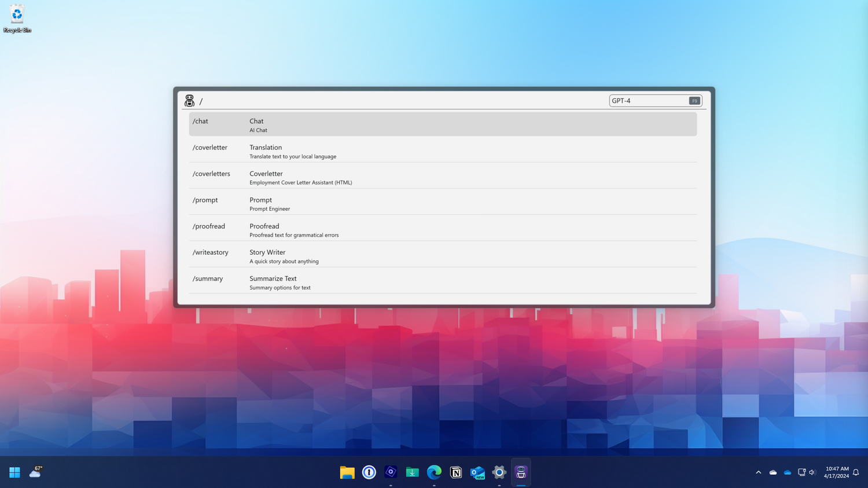Show hidden system tray icons
Viewport: 868px width, 488px height.
click(759, 472)
